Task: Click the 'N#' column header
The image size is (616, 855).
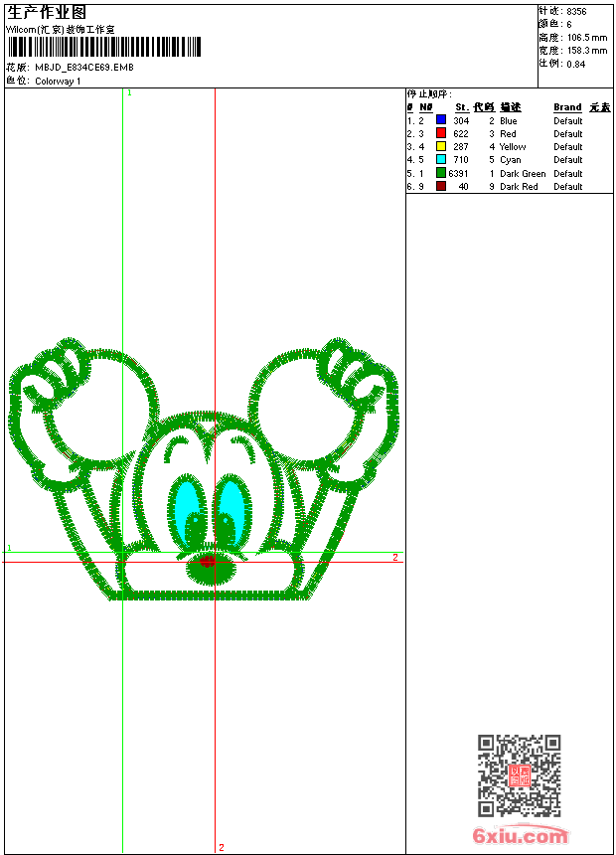Action: [426, 107]
